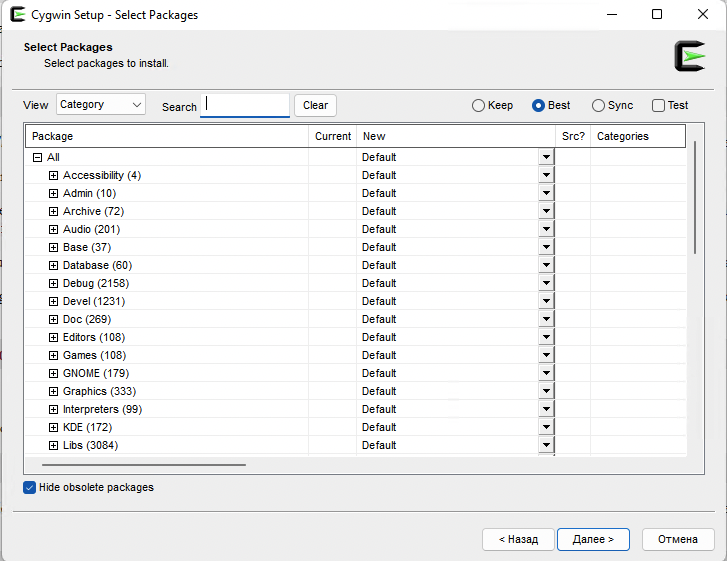Screen dimensions: 727x561
Task: Focus the Search input field
Action: click(245, 105)
